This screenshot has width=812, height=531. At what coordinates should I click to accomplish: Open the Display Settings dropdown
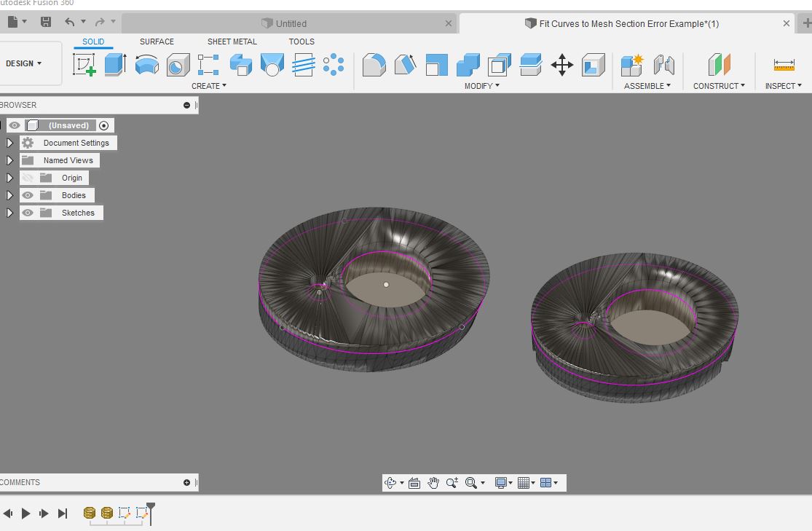(502, 482)
